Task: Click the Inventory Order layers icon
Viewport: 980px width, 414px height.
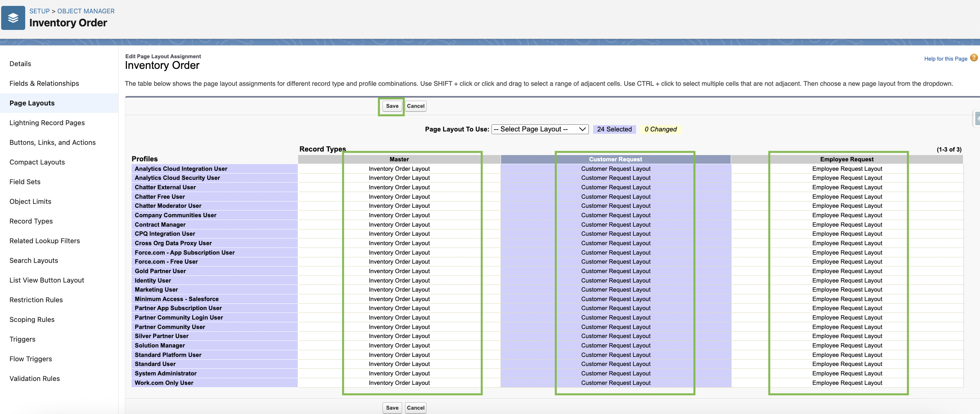Action: 13,18
